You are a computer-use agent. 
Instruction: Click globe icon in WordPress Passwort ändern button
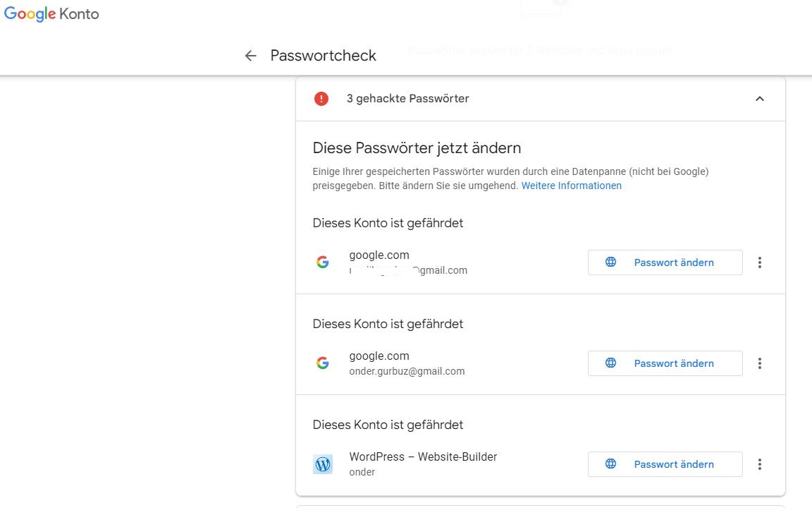pos(611,464)
